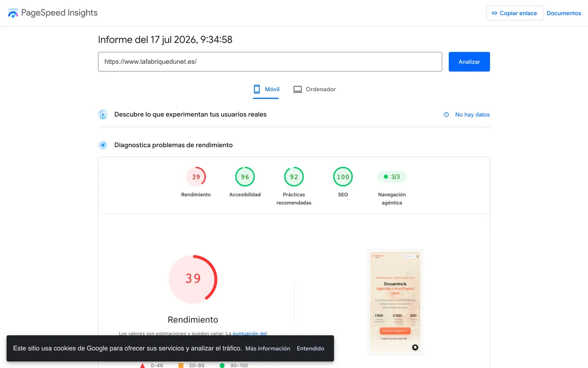Click the info icon beside No hay datos
The image size is (588, 368).
click(x=446, y=115)
